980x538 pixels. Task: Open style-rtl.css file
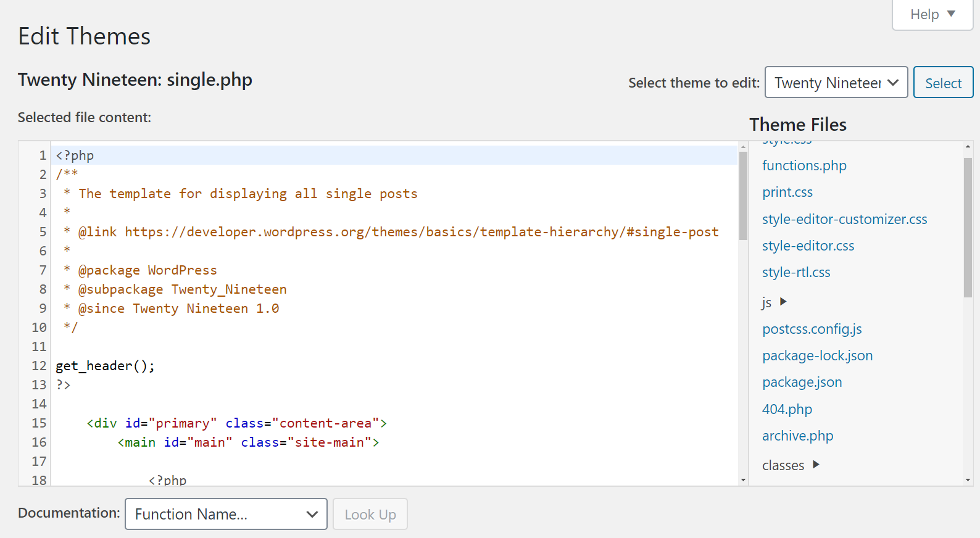point(796,272)
